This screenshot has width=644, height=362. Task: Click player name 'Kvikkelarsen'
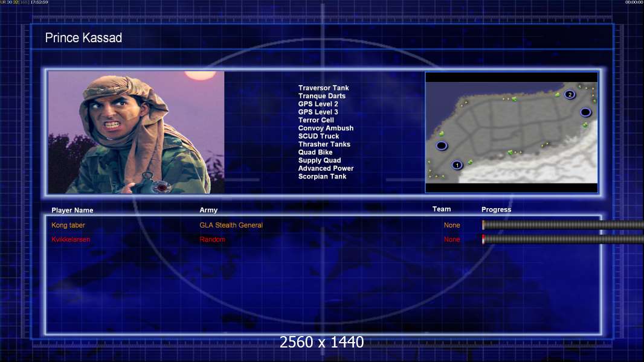coord(71,240)
